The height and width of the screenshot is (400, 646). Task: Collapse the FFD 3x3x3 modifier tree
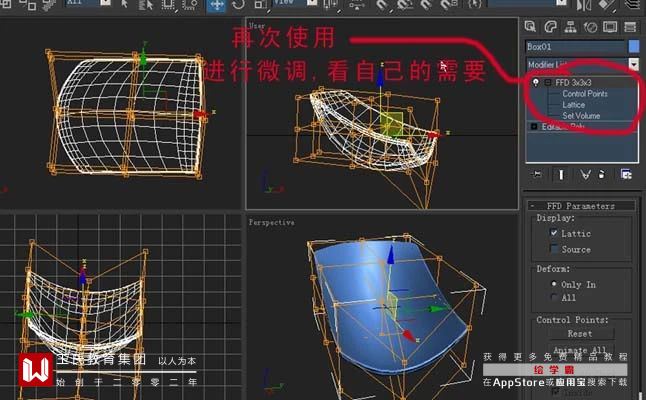click(x=548, y=83)
